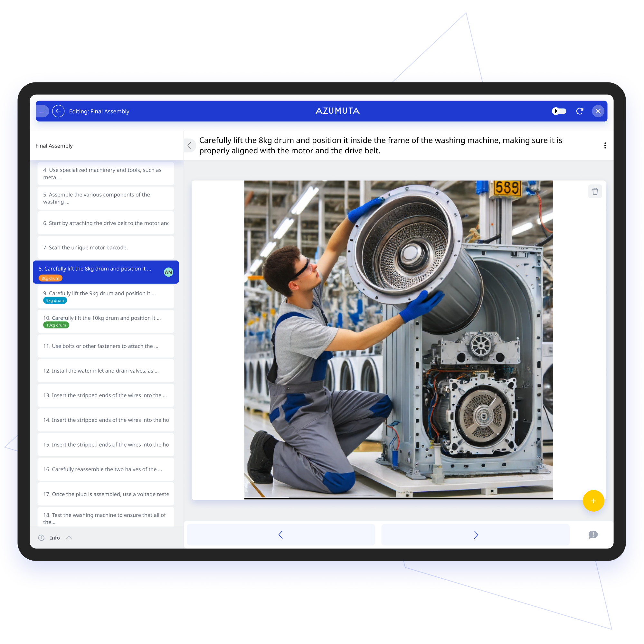
Task: Click the washing machine drum image
Action: [x=398, y=339]
